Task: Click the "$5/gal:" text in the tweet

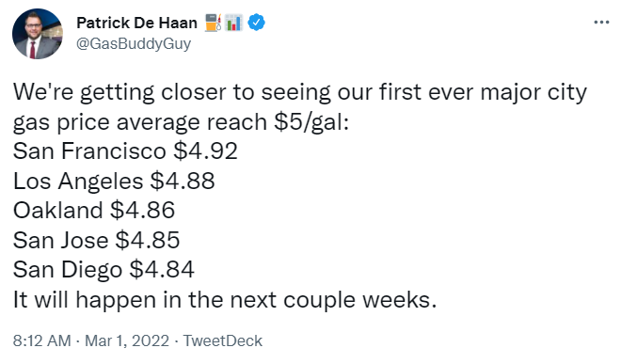Action: 311,122
